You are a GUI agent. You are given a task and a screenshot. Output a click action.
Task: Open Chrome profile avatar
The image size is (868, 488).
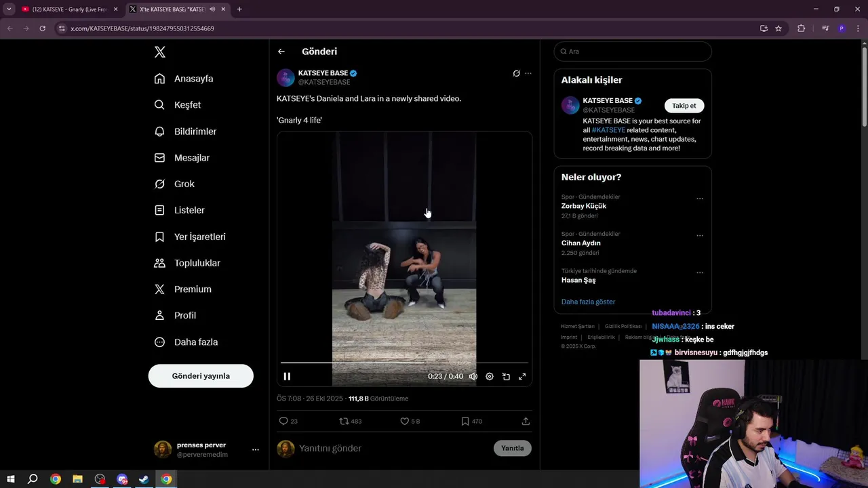842,28
